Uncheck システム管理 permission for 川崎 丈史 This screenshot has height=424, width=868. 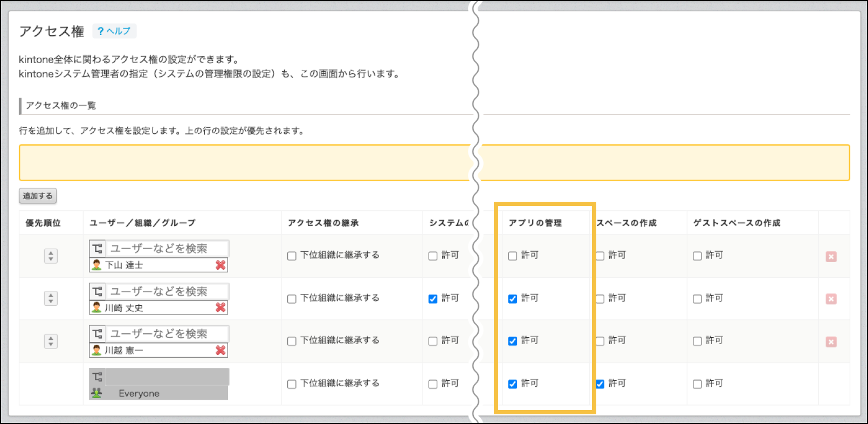coord(433,299)
